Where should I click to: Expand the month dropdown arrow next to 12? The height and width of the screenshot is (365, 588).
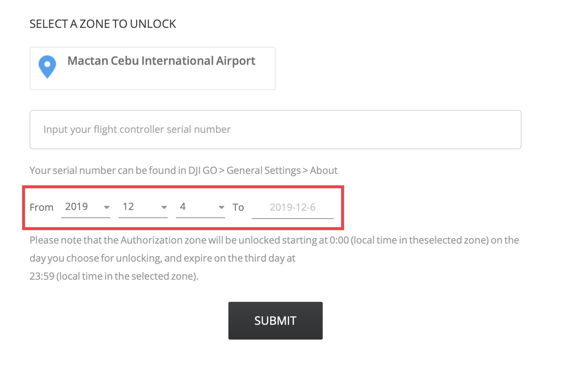(164, 208)
